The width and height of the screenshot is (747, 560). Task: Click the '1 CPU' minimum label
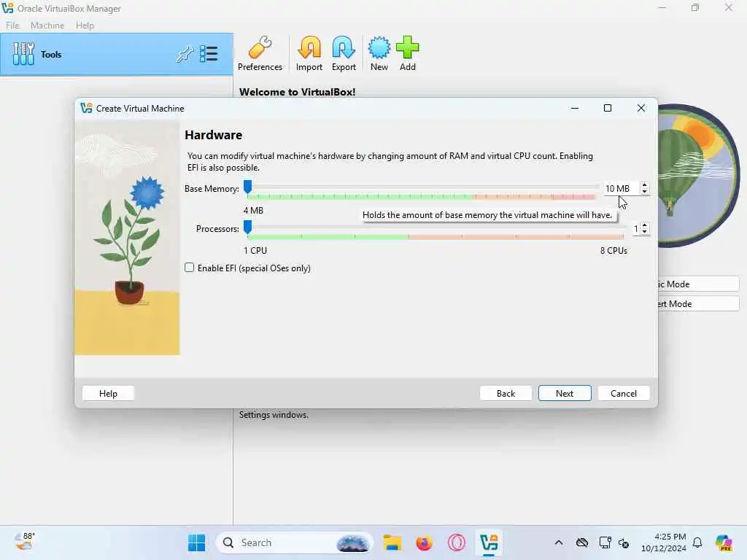coord(255,251)
